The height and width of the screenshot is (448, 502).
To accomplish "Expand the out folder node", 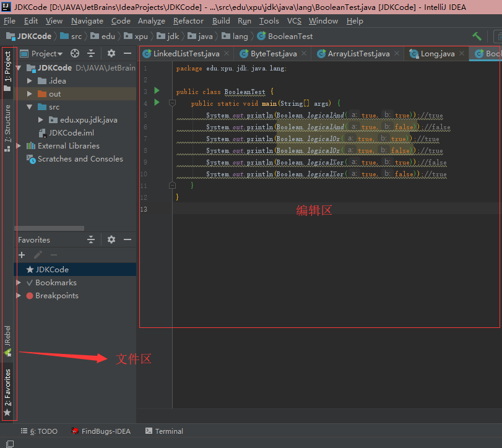I will (x=30, y=94).
